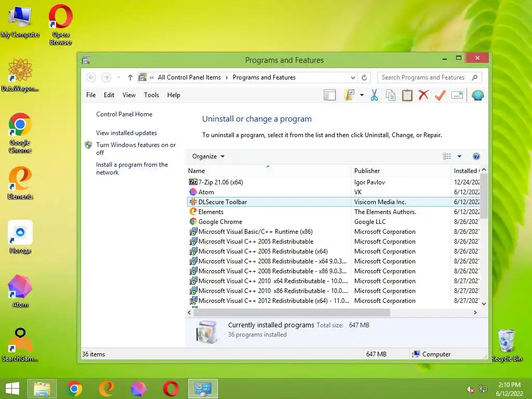Open the view options dropdown arrow

(x=459, y=156)
